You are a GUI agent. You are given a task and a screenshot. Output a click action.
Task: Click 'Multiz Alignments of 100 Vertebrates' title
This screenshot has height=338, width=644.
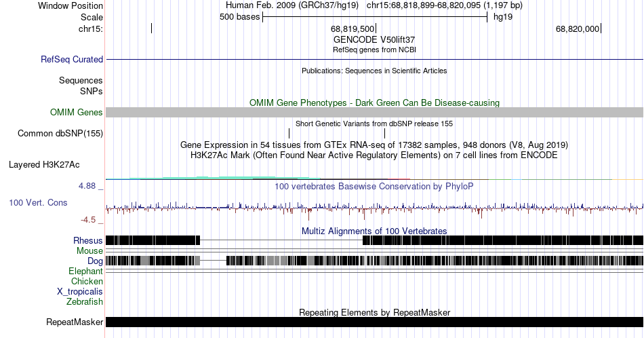pos(374,231)
